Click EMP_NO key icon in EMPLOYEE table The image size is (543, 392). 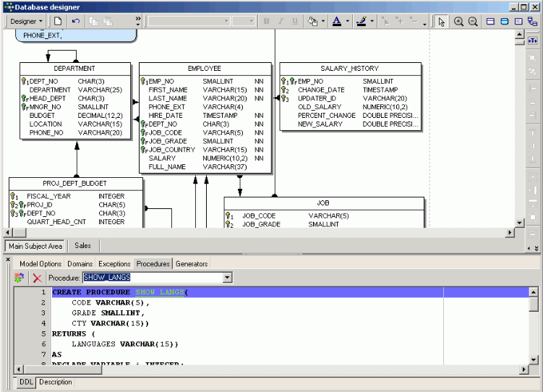(145, 82)
